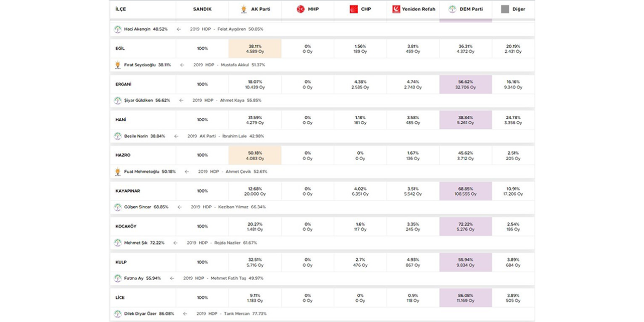This screenshot has width=644, height=322.
Task: Click party icon beside Fırat Seydaoğlu
Action: tap(118, 65)
